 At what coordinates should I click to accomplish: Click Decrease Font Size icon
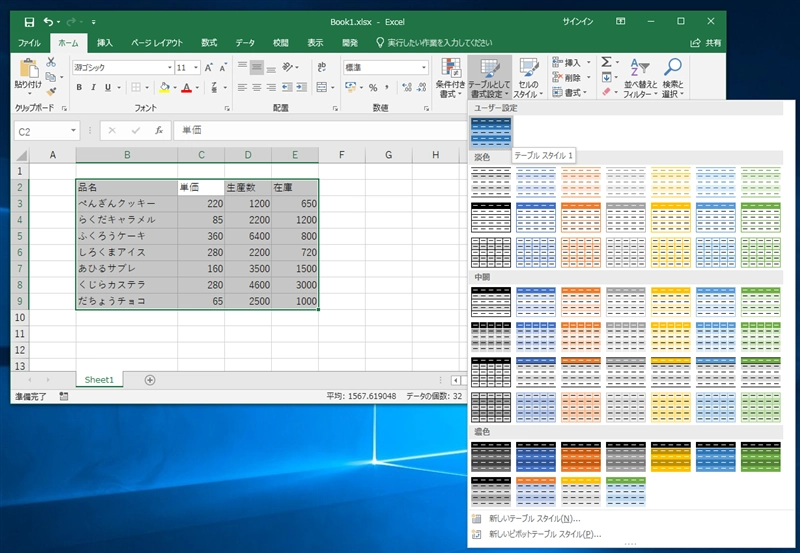[223, 67]
